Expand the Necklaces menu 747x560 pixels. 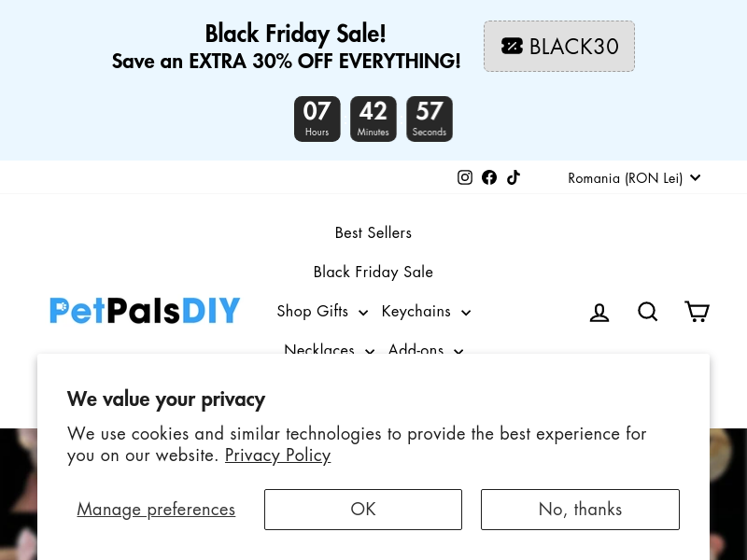(330, 348)
